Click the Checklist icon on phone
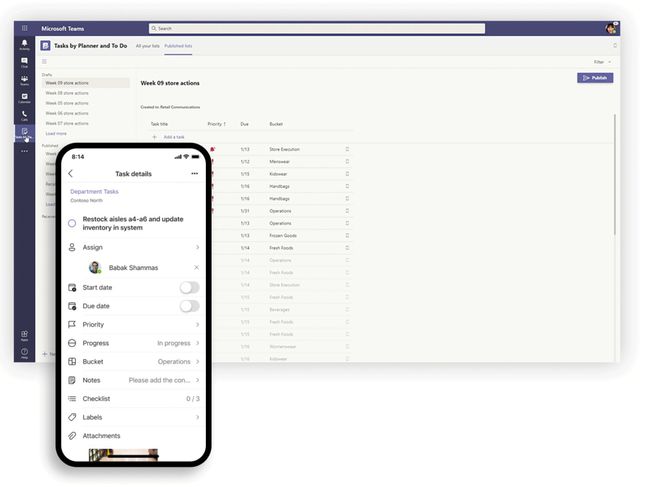Image resolution: width=650 pixels, height=487 pixels. (x=72, y=399)
